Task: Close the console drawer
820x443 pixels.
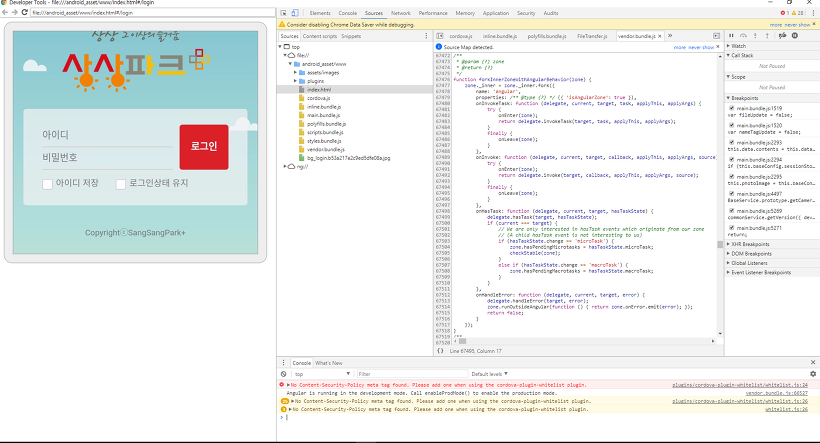Action: tap(813, 362)
